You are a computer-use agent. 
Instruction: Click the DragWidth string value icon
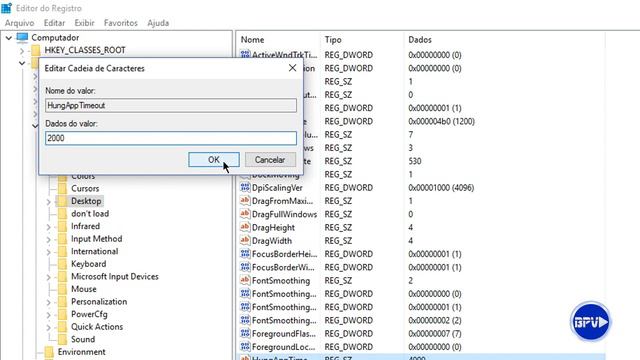[x=245, y=240]
